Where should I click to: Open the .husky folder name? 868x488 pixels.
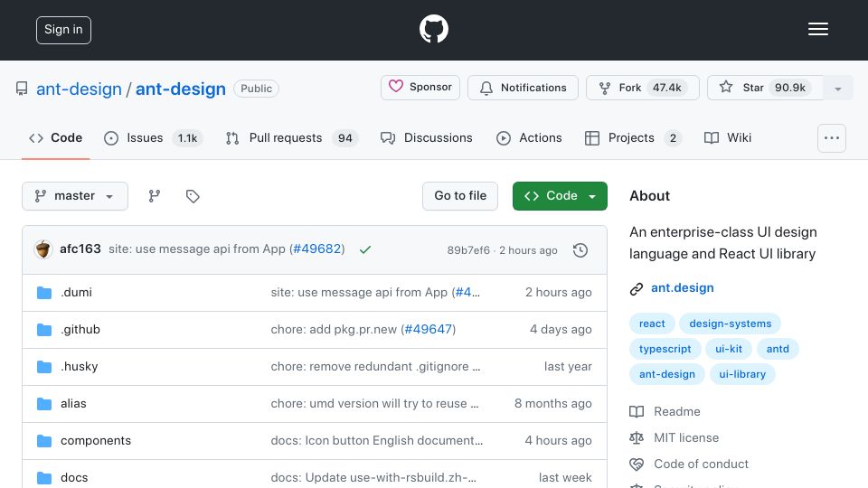80,366
